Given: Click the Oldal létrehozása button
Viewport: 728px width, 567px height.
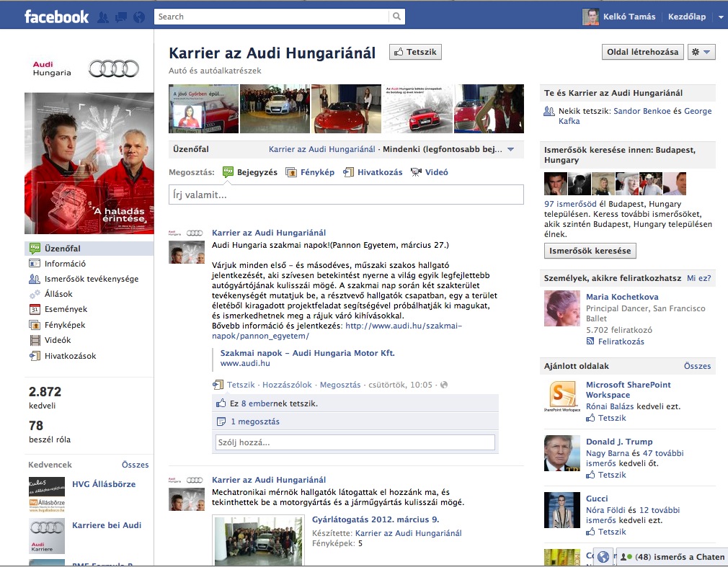Looking at the screenshot, I should point(642,52).
